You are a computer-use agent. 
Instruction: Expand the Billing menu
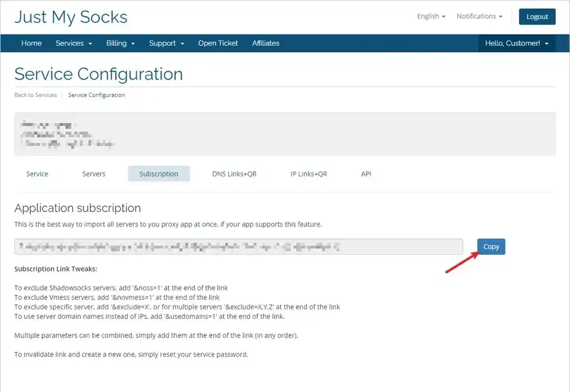pos(121,43)
